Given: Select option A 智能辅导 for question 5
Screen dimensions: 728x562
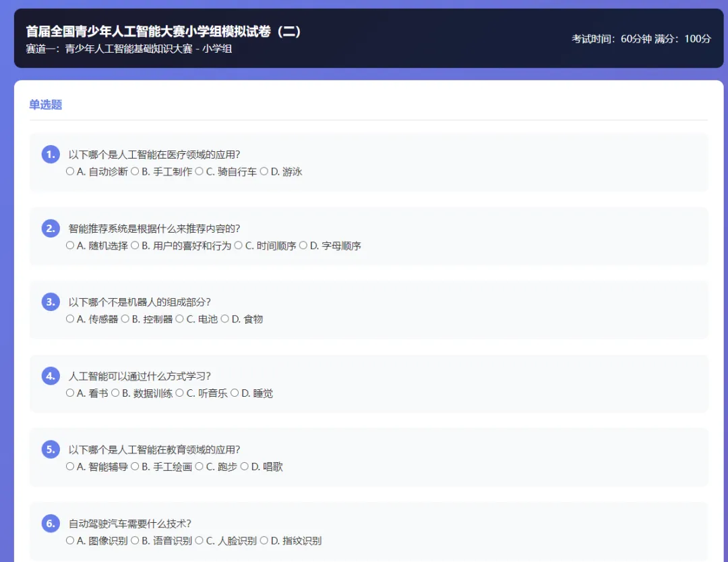Looking at the screenshot, I should click(x=70, y=466).
